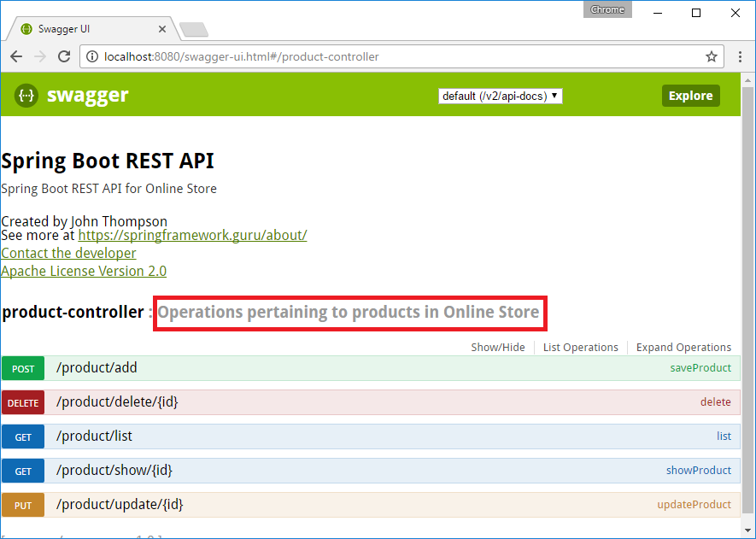Toggle Show/Hide for product-controller operations
This screenshot has width=756, height=539.
pos(499,348)
